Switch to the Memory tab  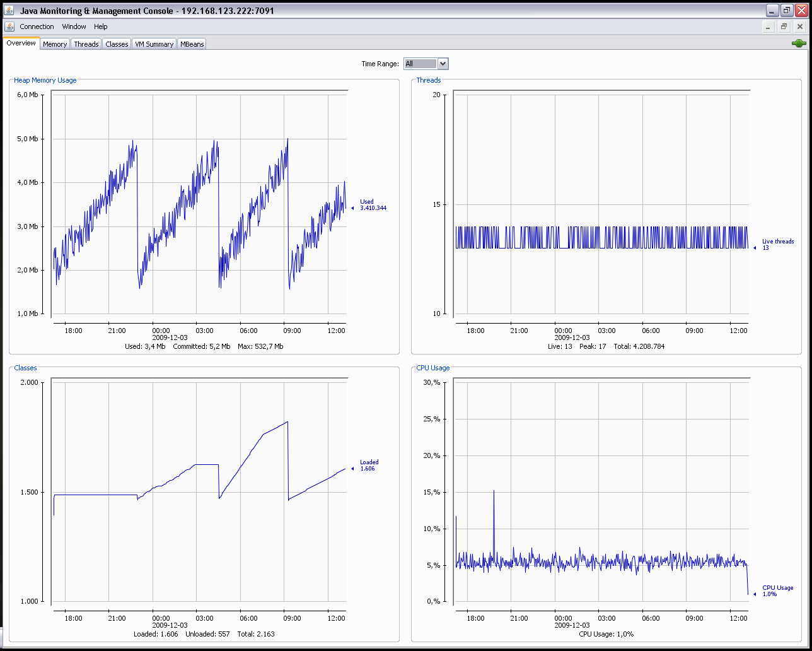click(55, 44)
